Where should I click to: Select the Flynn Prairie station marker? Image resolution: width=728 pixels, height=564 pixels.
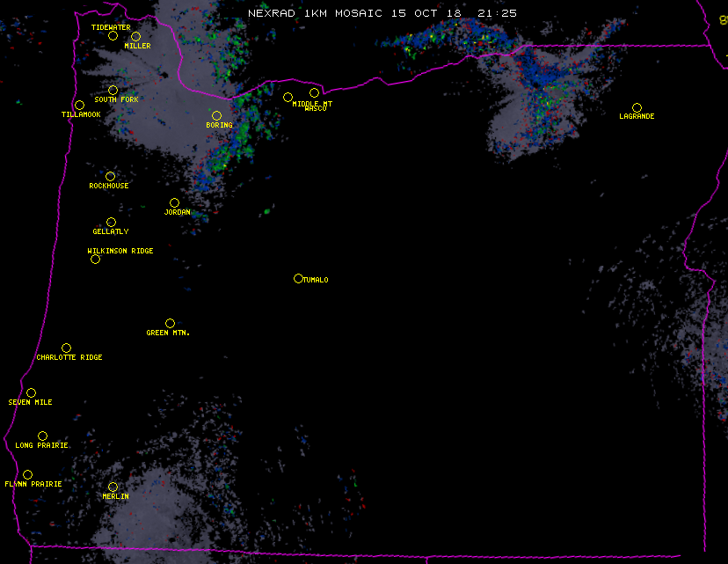(x=27, y=475)
